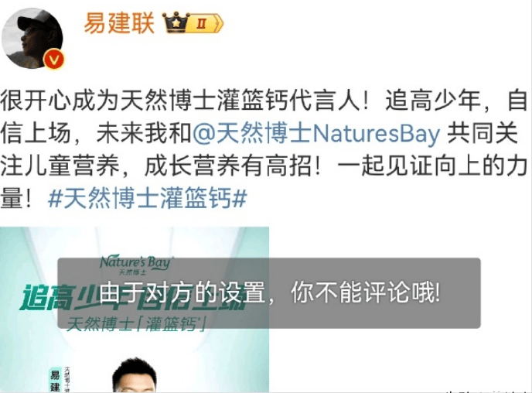Tap the phrase 一起见证向上的力量
This screenshot has height=393, width=532.
431,166
